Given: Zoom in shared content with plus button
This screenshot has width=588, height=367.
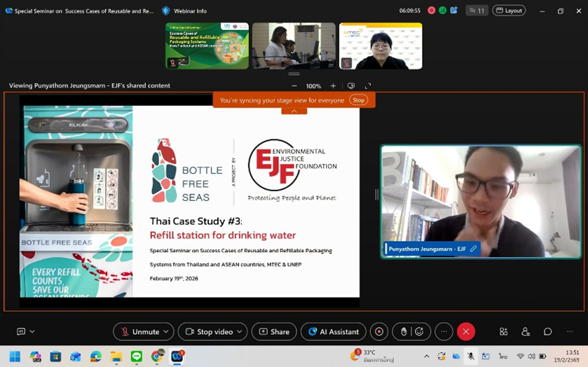Looking at the screenshot, I should [333, 86].
